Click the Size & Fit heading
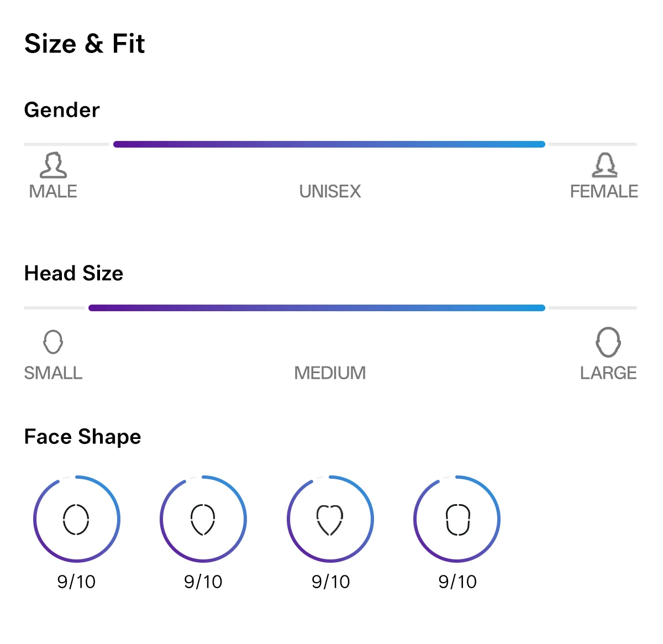The width and height of the screenshot is (663, 644). point(85,44)
